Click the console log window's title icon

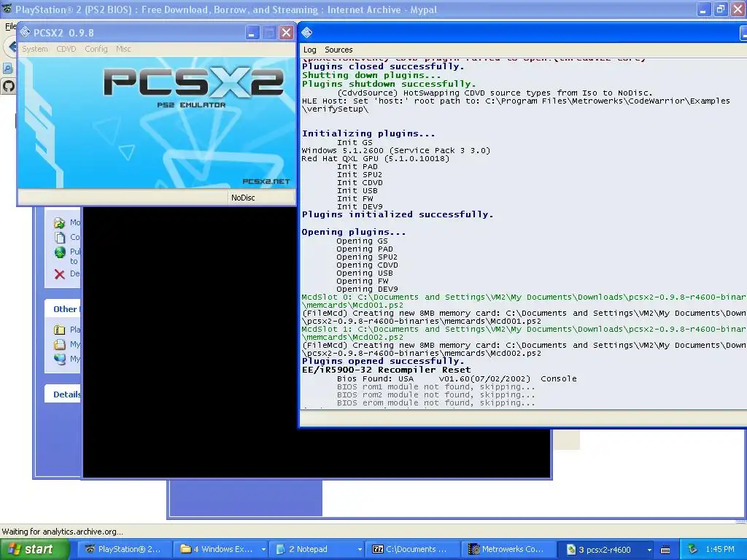click(x=307, y=32)
